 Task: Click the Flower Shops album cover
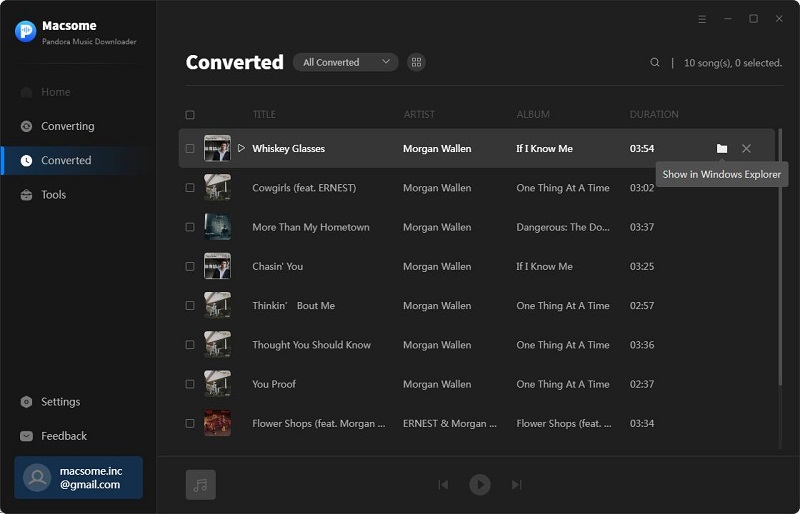coord(217,424)
